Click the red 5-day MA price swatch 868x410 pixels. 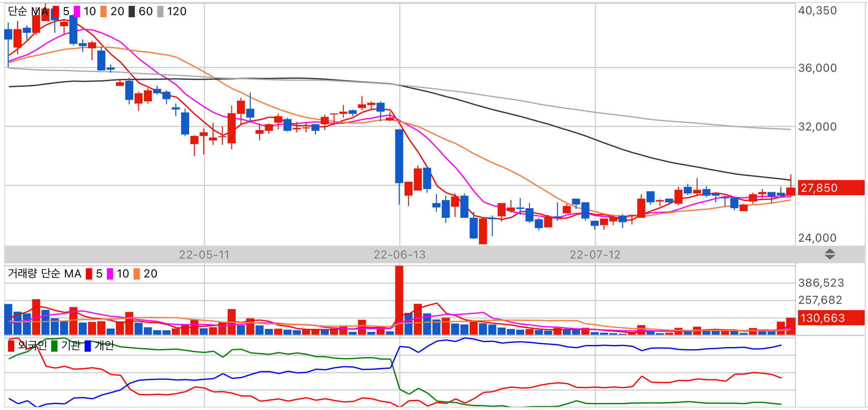[55, 12]
